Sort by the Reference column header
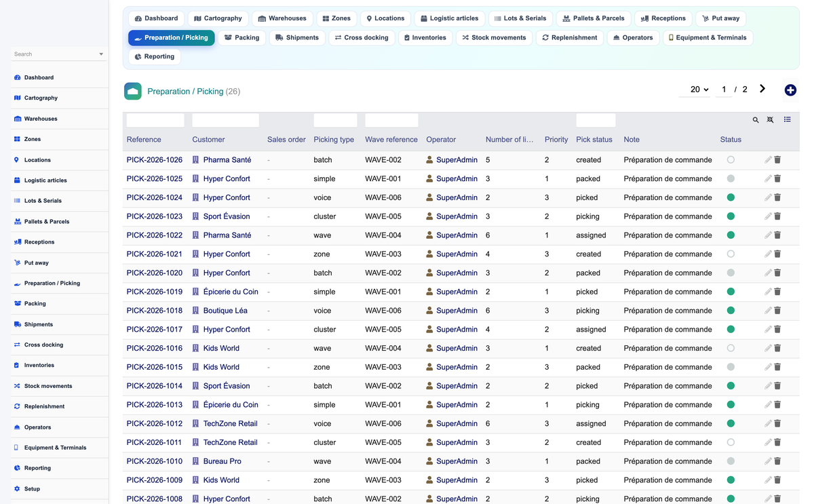This screenshot has height=504, width=814. click(144, 140)
